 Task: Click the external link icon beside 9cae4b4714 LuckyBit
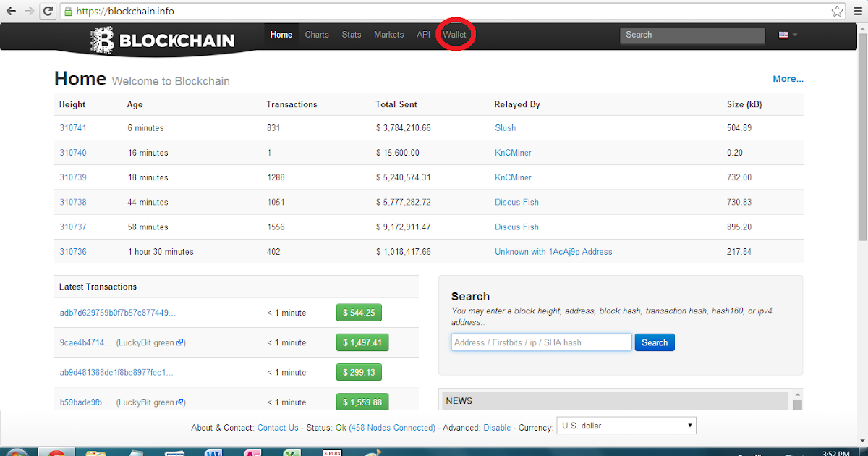pos(181,342)
